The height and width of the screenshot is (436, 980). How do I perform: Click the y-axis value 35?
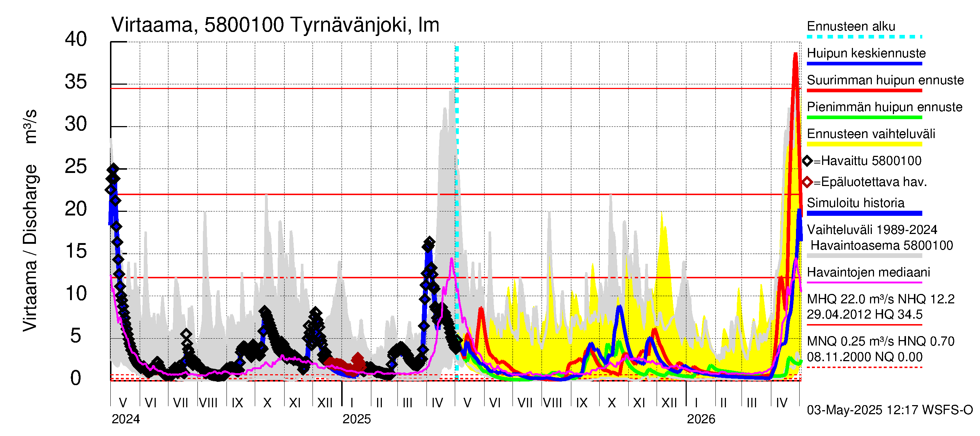coord(76,82)
